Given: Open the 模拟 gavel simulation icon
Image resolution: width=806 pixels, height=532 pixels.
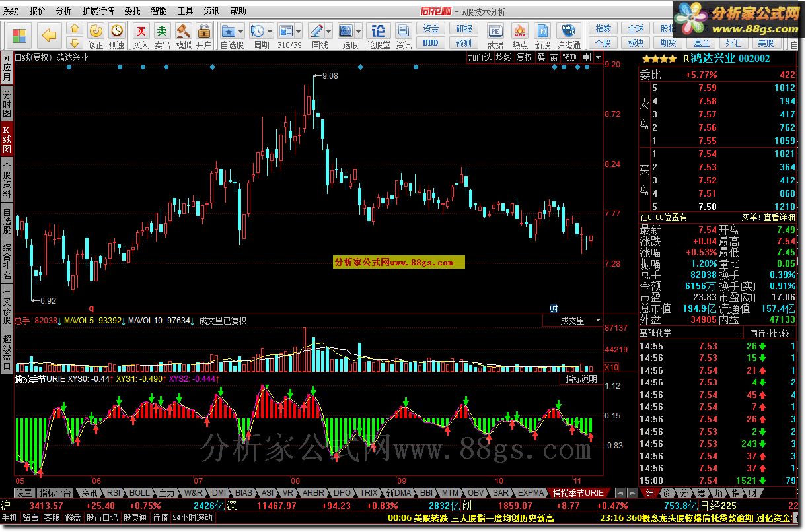Looking at the screenshot, I should 183,31.
